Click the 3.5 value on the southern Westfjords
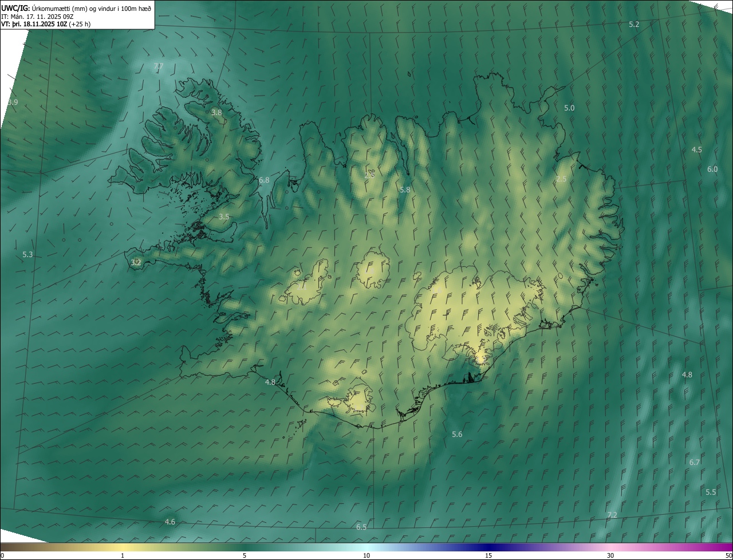The image size is (733, 560). [x=224, y=216]
